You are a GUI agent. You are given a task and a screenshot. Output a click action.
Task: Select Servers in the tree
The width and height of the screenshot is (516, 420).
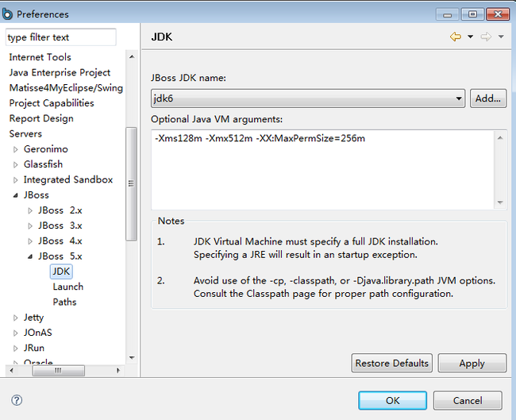[25, 133]
